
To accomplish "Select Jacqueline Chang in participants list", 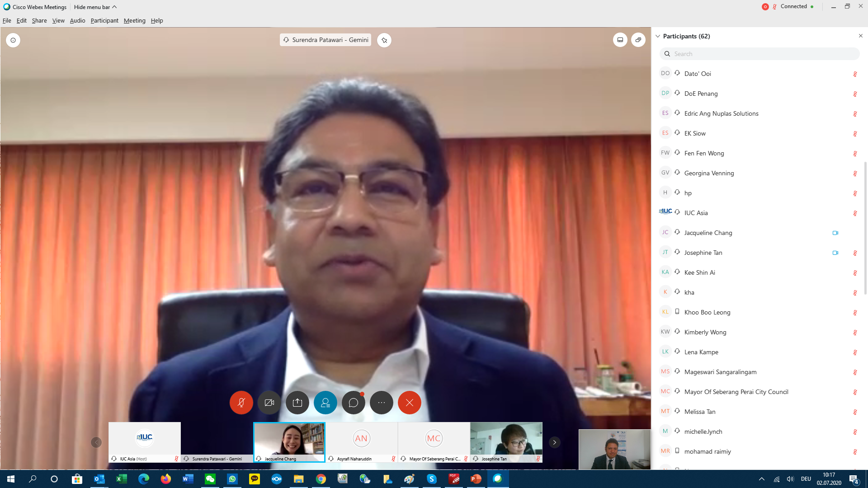I will (x=708, y=233).
